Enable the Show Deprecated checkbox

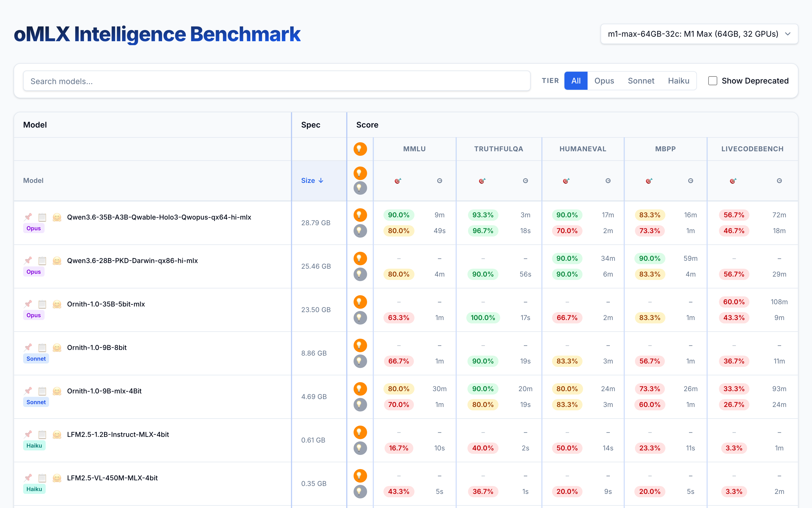point(712,81)
